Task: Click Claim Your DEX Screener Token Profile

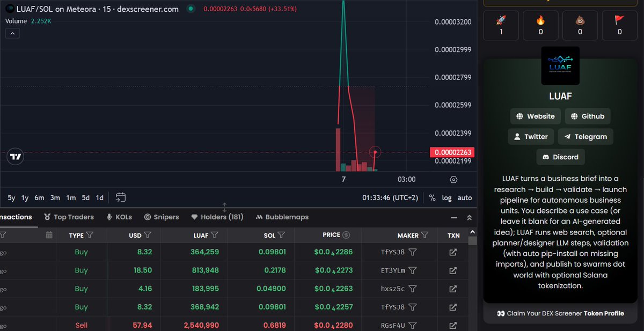Action: point(560,313)
